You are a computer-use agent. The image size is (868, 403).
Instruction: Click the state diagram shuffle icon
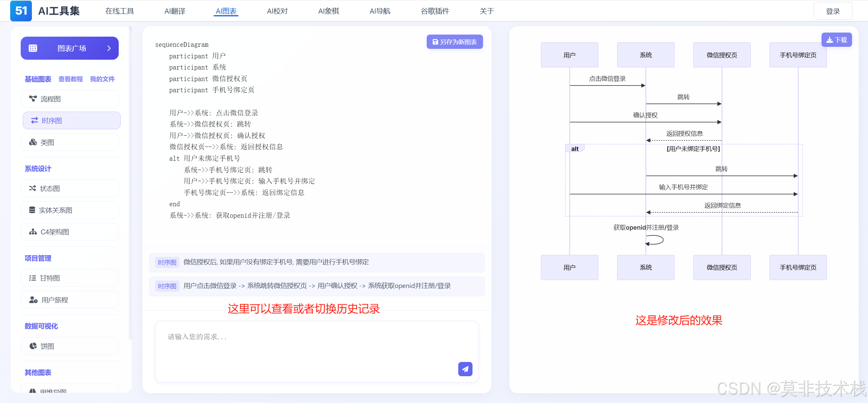33,188
